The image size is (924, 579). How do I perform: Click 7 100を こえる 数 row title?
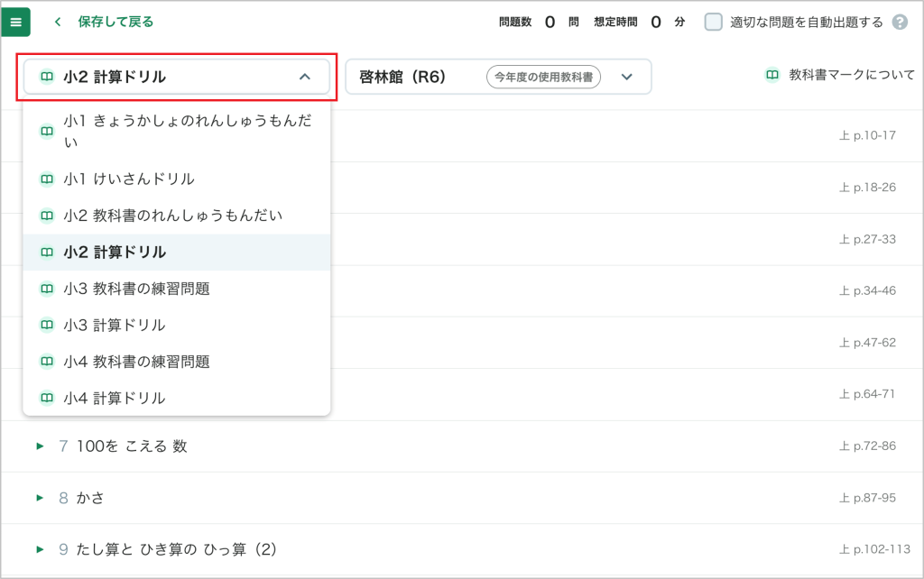(123, 446)
